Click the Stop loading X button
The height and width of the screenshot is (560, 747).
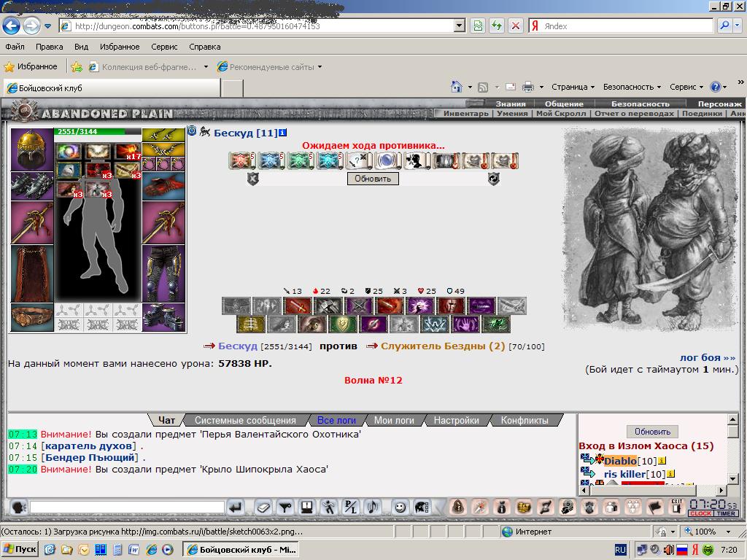tap(516, 26)
